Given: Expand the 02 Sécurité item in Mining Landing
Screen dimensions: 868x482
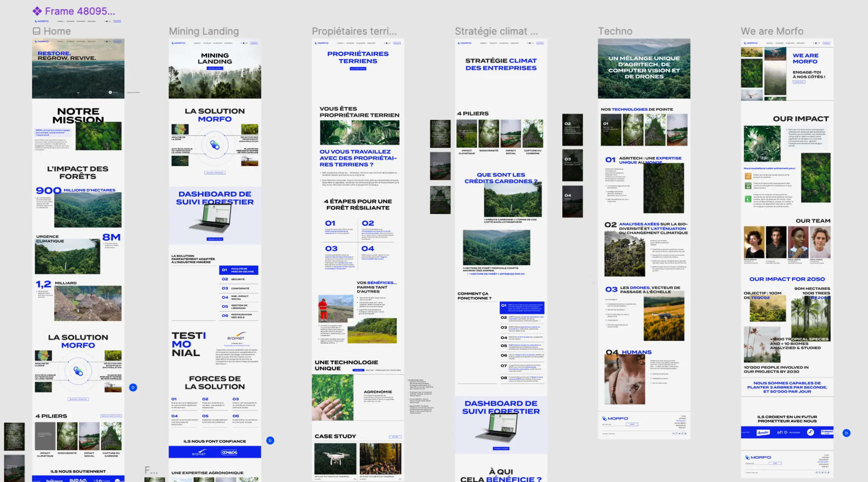Looking at the screenshot, I should [x=238, y=279].
